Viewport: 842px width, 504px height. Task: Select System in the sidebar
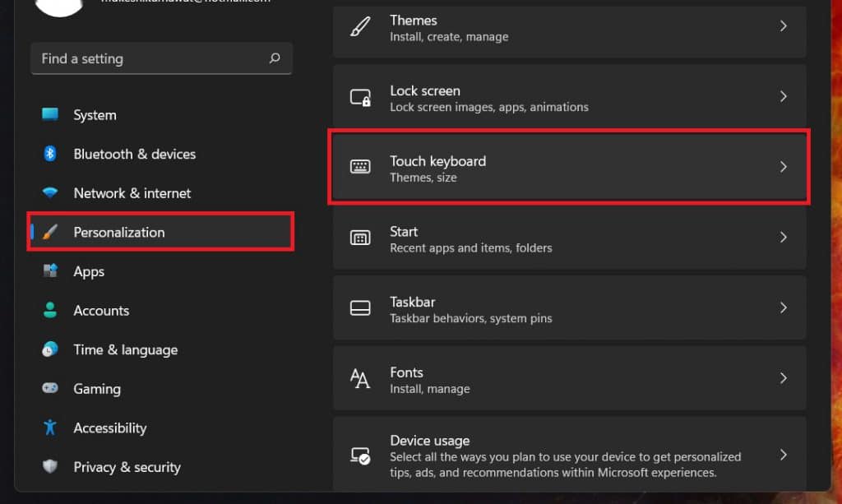pos(160,115)
